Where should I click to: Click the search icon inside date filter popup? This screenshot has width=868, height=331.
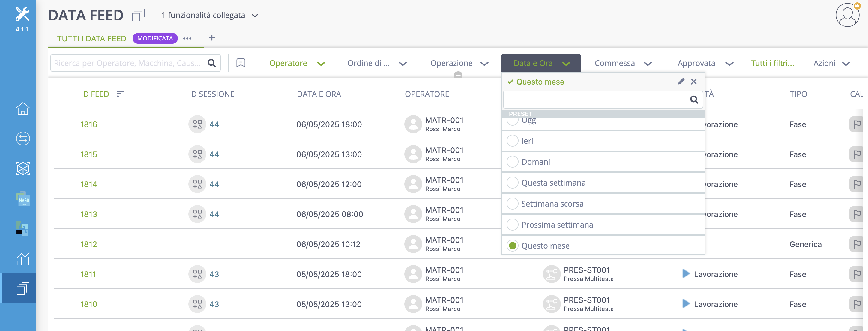(x=694, y=100)
